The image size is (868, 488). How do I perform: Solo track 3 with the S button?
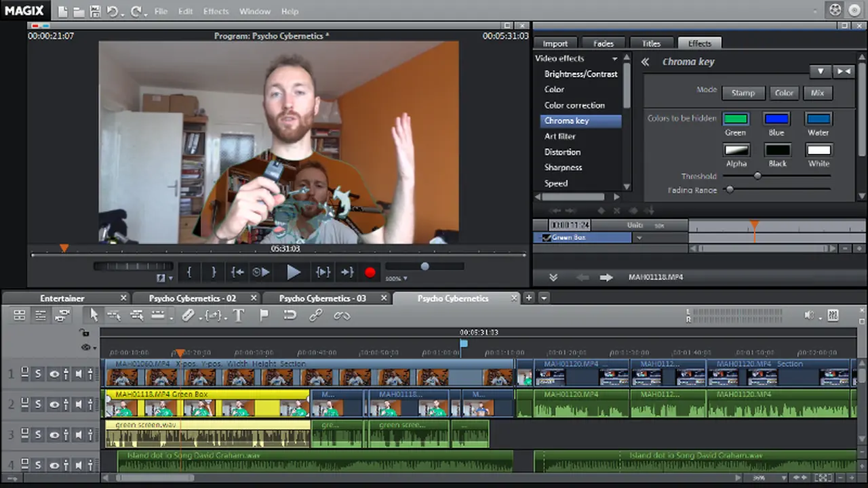39,434
